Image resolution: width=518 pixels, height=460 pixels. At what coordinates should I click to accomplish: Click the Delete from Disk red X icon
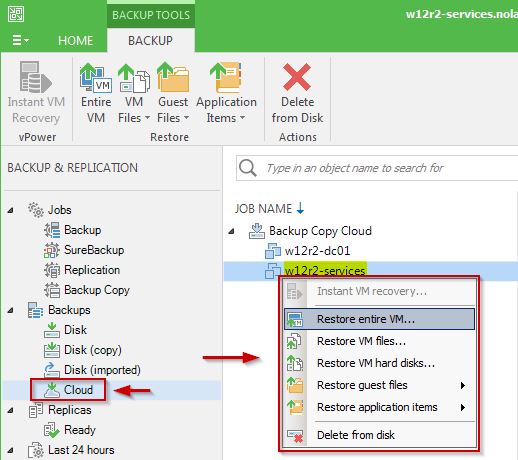click(x=297, y=77)
